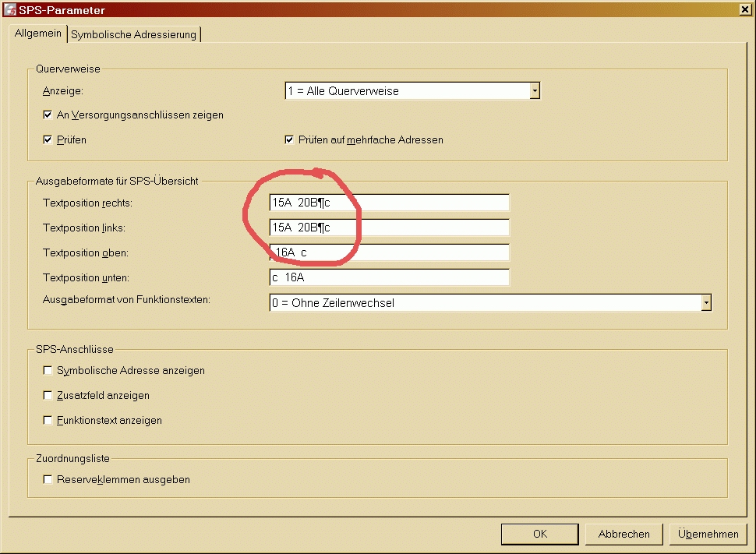This screenshot has height=554, width=756.
Task: Expand Anzeige combo box arrow
Action: 534,90
